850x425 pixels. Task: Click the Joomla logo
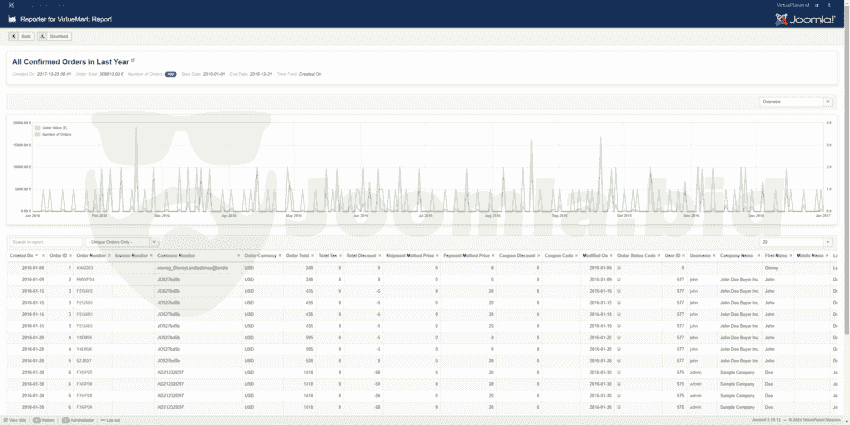tap(804, 18)
